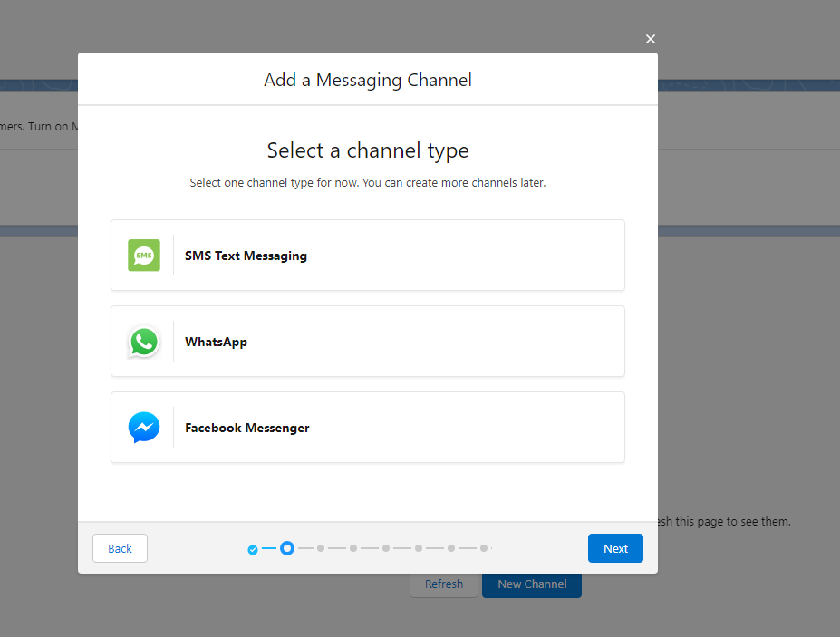Image resolution: width=840 pixels, height=637 pixels.
Task: Click the X to dismiss the dialog
Action: pyautogui.click(x=650, y=39)
